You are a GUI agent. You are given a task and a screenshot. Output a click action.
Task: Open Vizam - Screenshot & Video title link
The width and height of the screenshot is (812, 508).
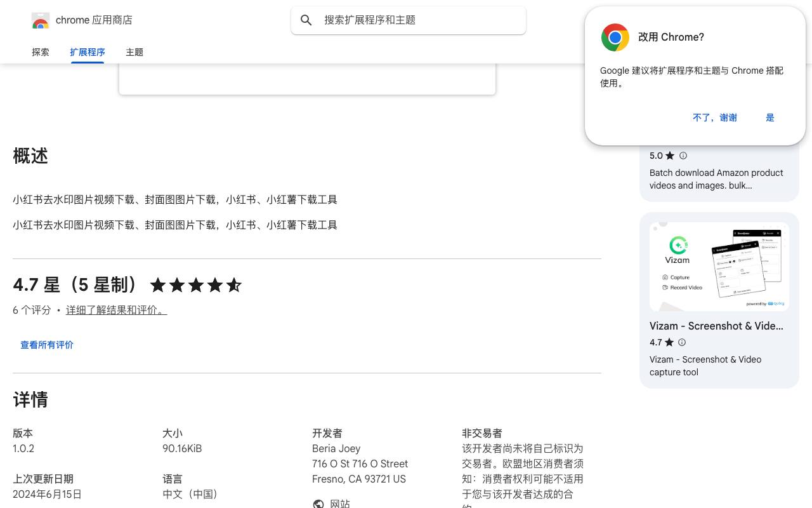pyautogui.click(x=716, y=326)
